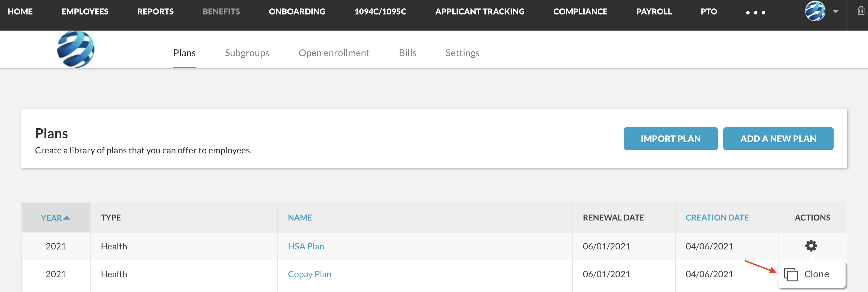868x292 pixels.
Task: Switch to the Subgroups tab
Action: [x=247, y=53]
